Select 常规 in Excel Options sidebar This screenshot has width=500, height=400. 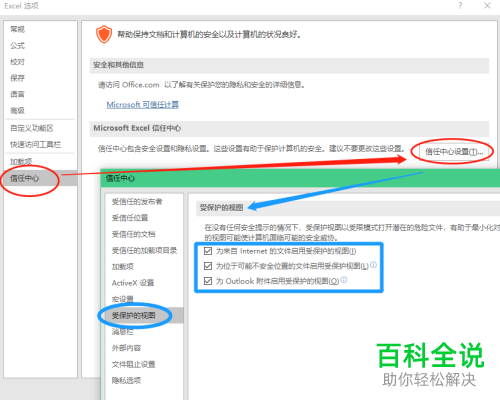pos(17,29)
